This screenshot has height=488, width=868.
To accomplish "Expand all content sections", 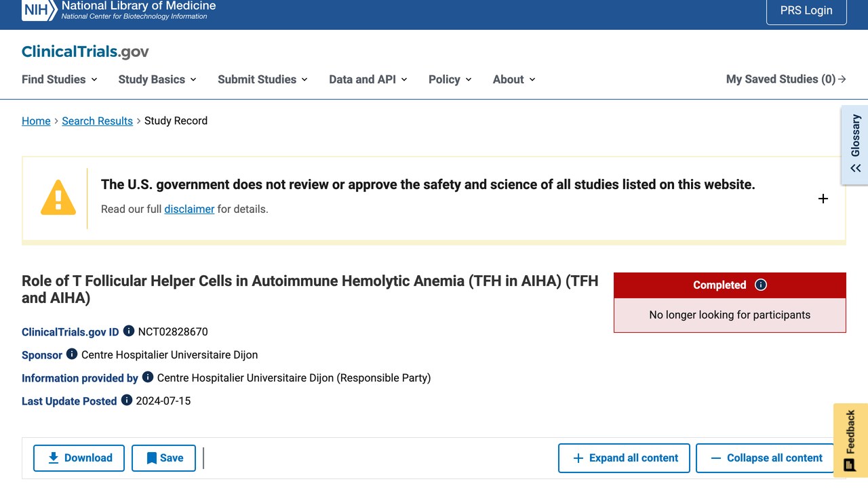I will (x=624, y=458).
